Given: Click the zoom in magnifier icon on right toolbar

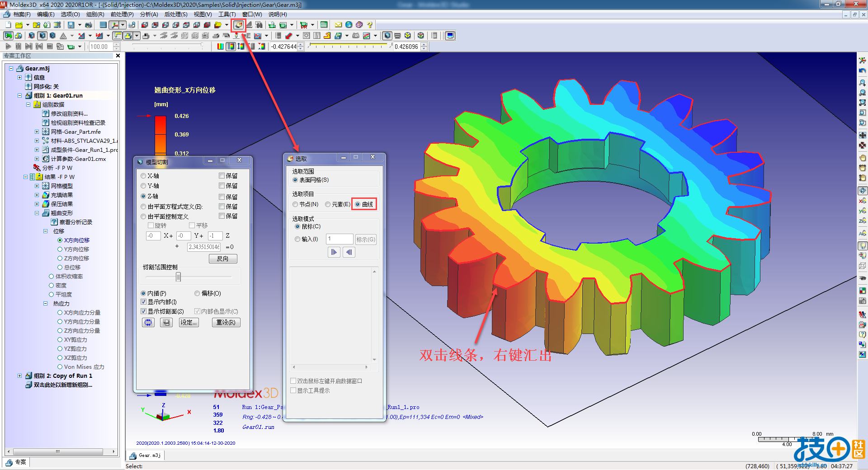Looking at the screenshot, I should [863, 83].
